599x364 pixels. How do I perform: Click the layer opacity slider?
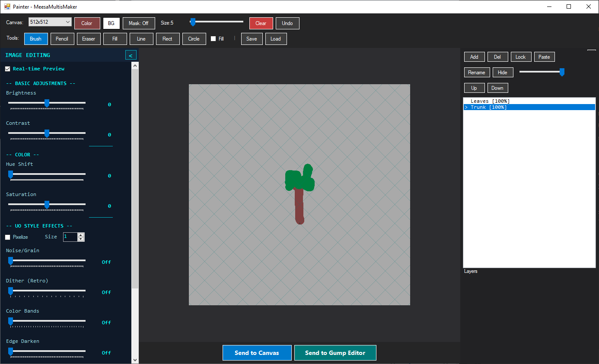pyautogui.click(x=542, y=72)
